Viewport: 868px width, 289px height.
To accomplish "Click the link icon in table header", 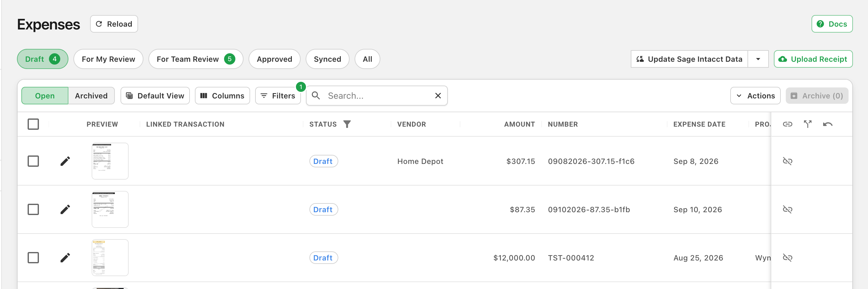I will pos(787,124).
